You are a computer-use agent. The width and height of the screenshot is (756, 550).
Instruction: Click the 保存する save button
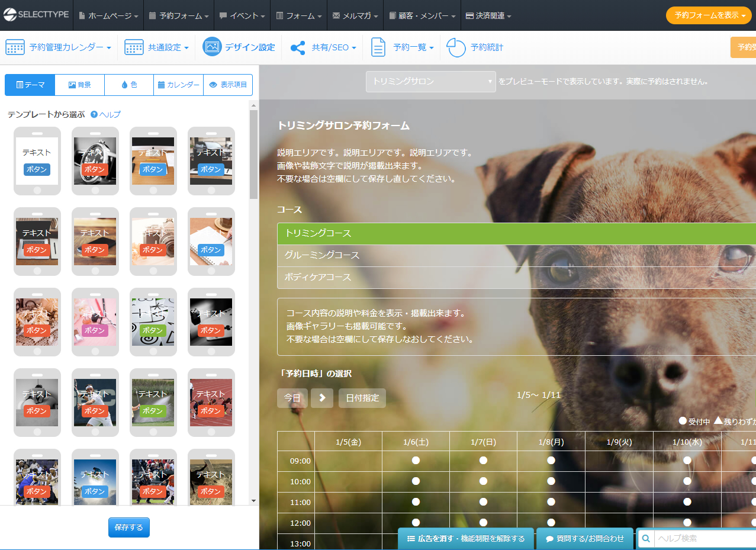point(129,527)
